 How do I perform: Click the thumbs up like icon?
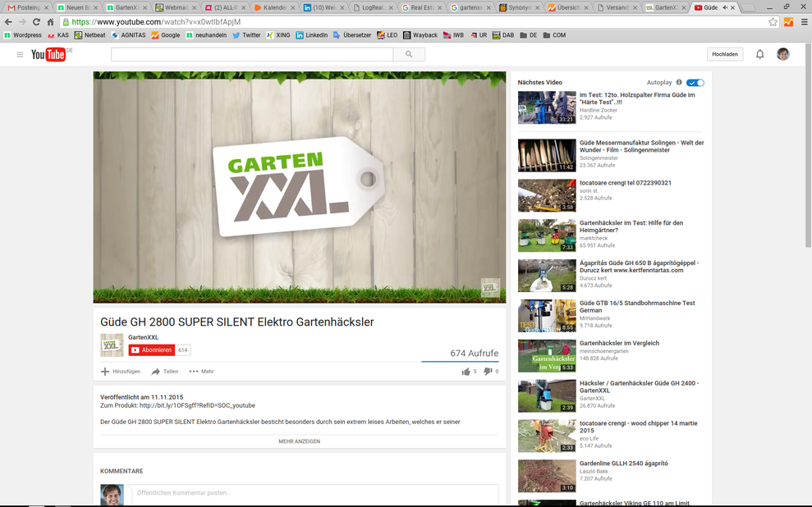(466, 372)
